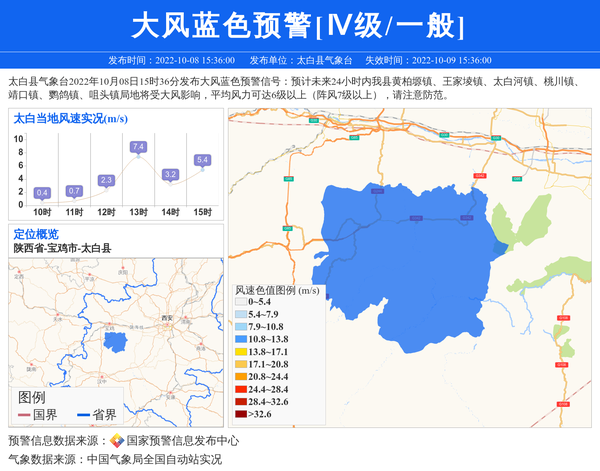Screen dimensions: 600x471
Task: Select the 5.4 data label at 15时
Action: pos(202,160)
